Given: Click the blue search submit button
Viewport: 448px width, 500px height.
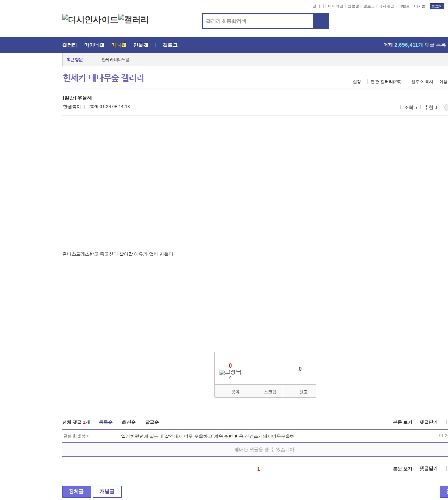Looking at the screenshot, I should pyautogui.click(x=321, y=21).
